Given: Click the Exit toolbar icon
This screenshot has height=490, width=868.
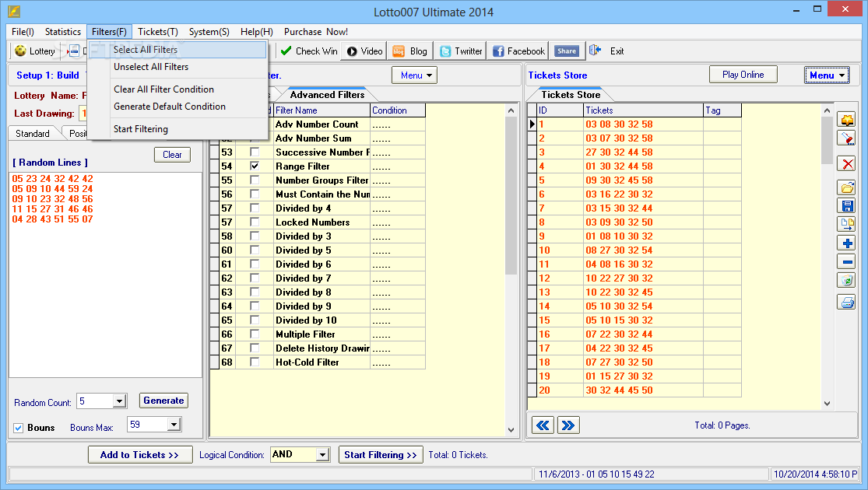Looking at the screenshot, I should pos(595,51).
